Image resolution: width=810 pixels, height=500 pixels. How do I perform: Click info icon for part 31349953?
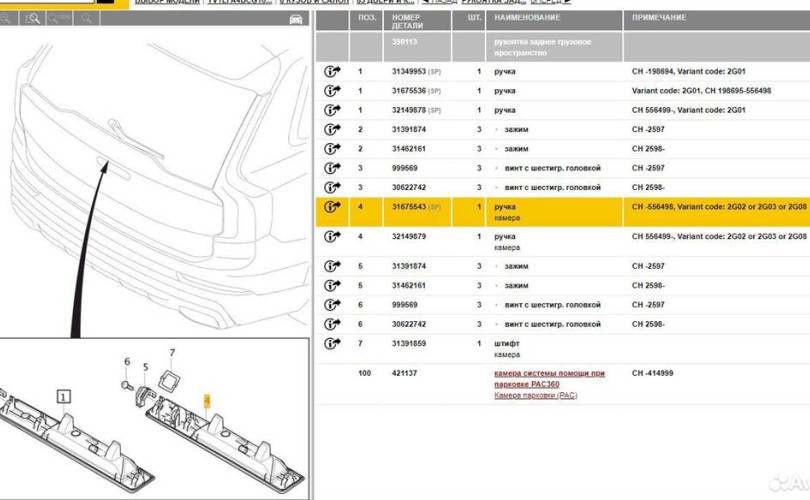(332, 71)
